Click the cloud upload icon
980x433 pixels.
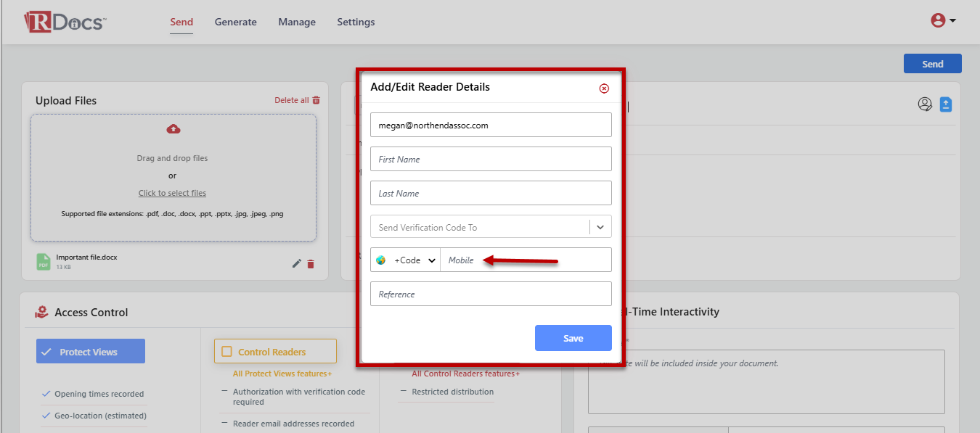coord(173,129)
